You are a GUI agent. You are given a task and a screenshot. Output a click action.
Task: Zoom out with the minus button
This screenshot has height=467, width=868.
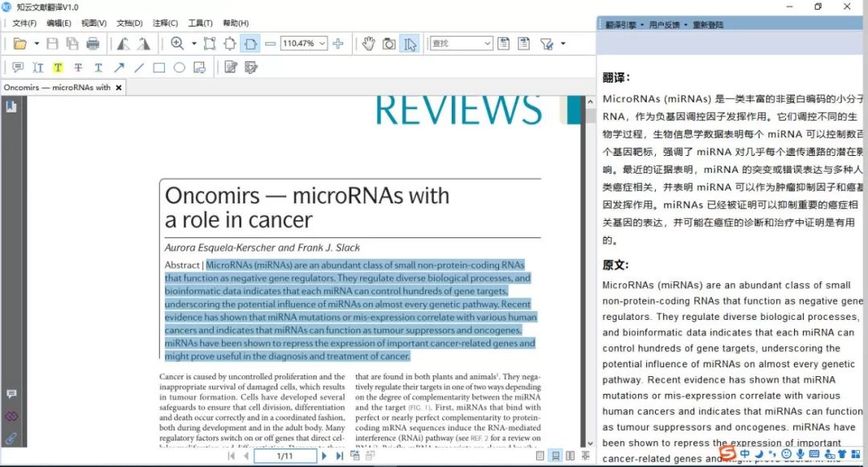(270, 43)
